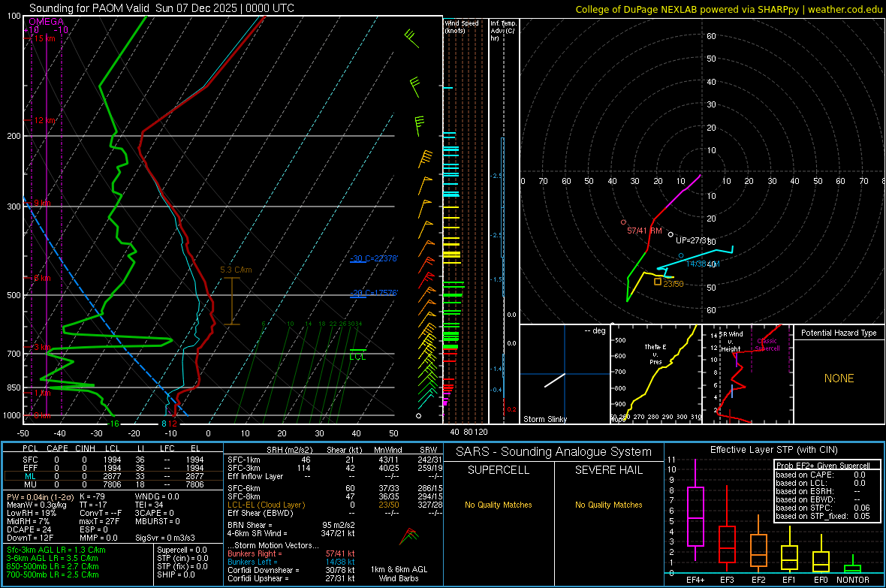886x588 pixels.
Task: Click the Effective Layer STP (with CIN) title
Action: pos(773,450)
